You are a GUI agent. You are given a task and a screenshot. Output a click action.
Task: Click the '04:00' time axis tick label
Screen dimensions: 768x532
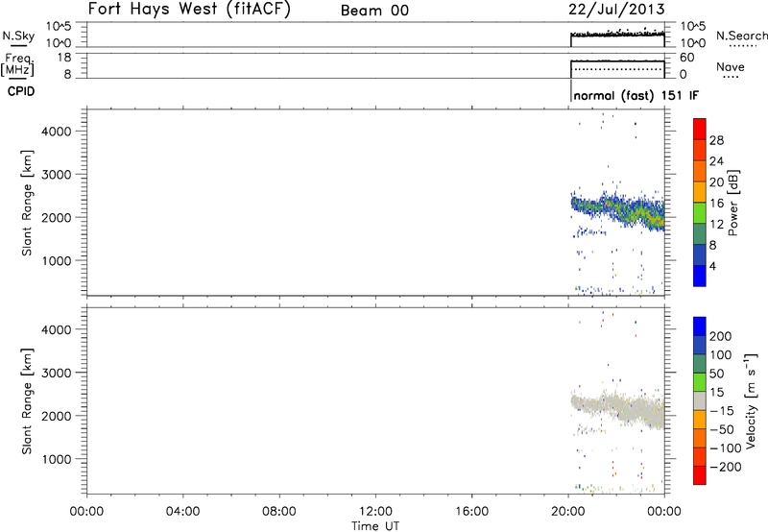183,512
